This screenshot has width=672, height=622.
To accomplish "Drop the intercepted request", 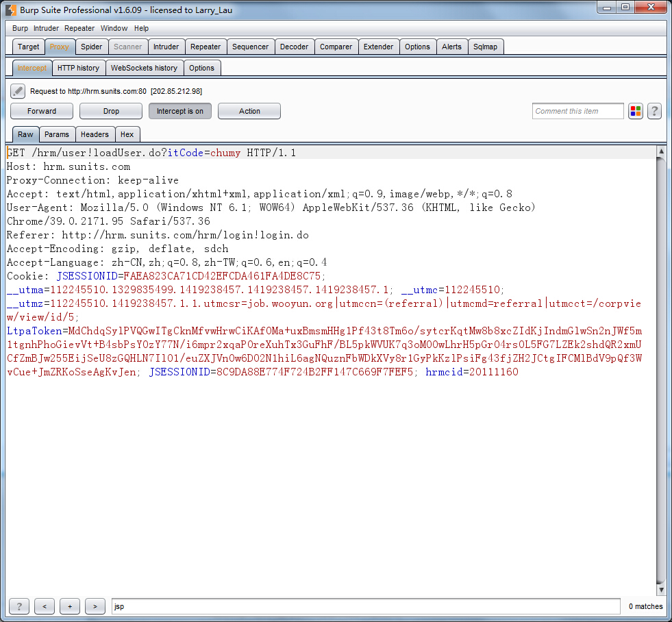I will (111, 111).
